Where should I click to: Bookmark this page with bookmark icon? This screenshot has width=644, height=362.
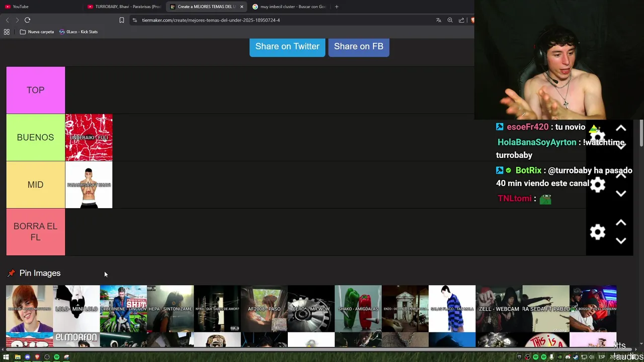[121, 20]
